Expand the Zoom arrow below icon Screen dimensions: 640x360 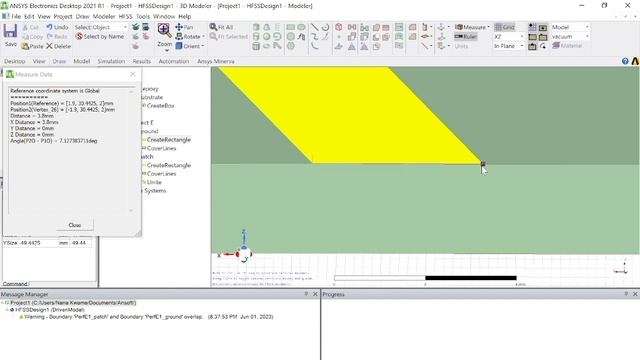[x=167, y=51]
